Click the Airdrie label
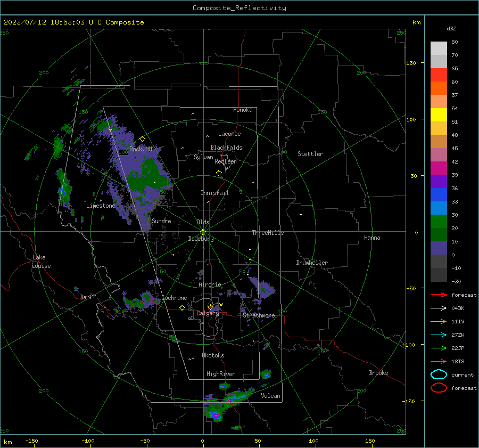 [210, 284]
